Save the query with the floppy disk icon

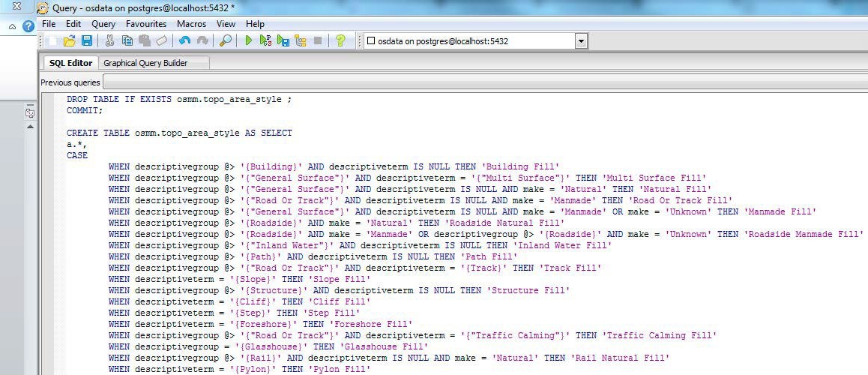[87, 40]
